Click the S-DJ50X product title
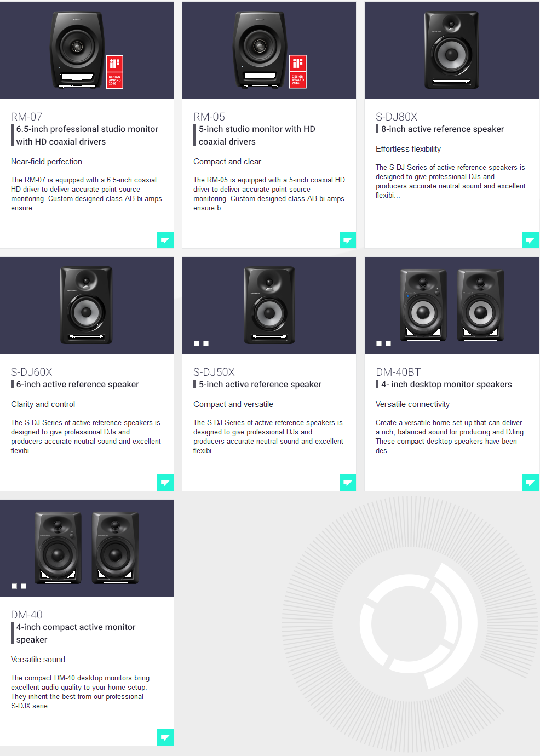 pos(214,372)
